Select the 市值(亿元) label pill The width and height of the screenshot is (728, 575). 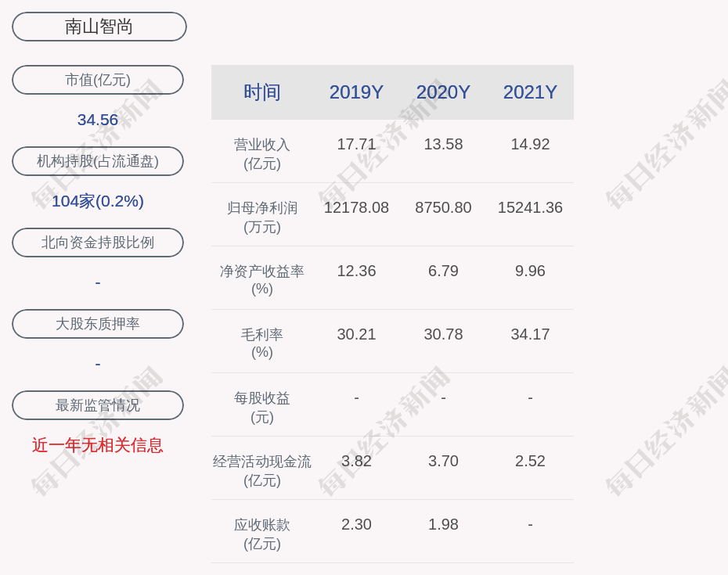tap(98, 80)
